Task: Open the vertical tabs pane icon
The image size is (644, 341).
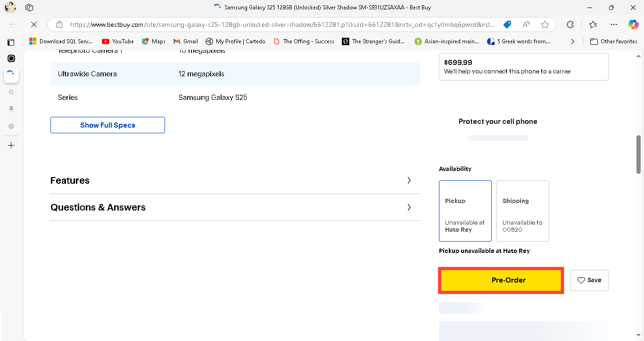Action: pos(11,42)
